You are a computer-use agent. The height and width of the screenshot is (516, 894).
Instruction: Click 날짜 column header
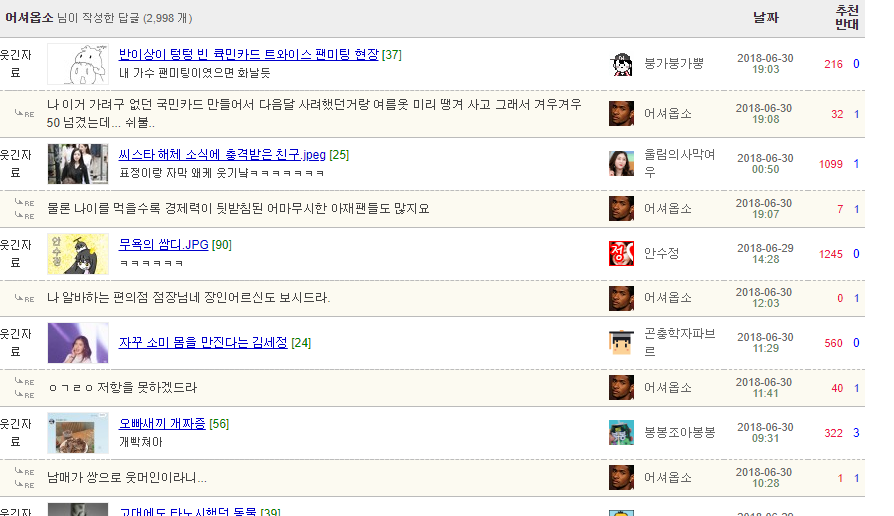765,18
